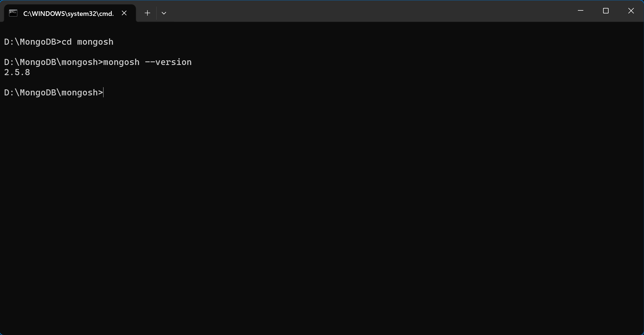Viewport: 644px width, 335px height.
Task: Click the 2.5.8 version output text
Action: (x=16, y=72)
